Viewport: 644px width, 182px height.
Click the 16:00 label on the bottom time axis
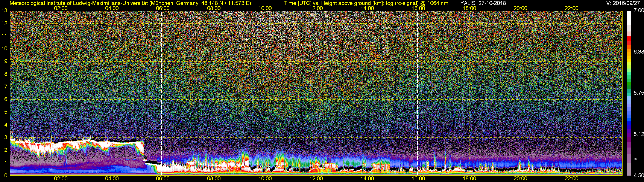[x=418, y=179]
